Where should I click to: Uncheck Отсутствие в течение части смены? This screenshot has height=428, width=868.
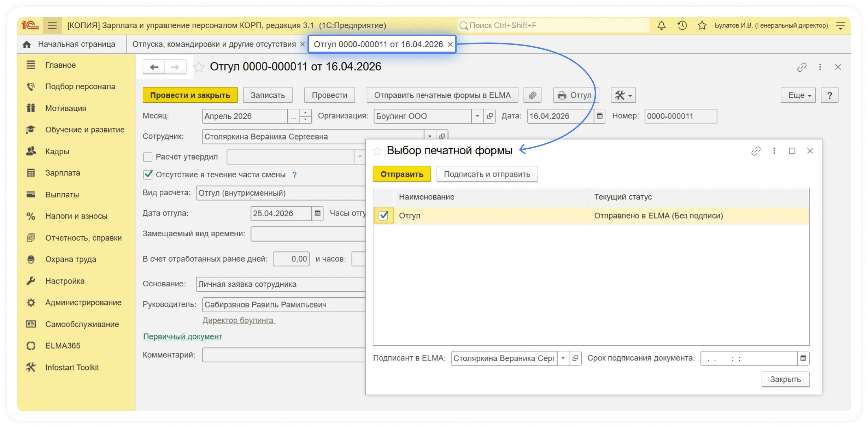click(148, 174)
